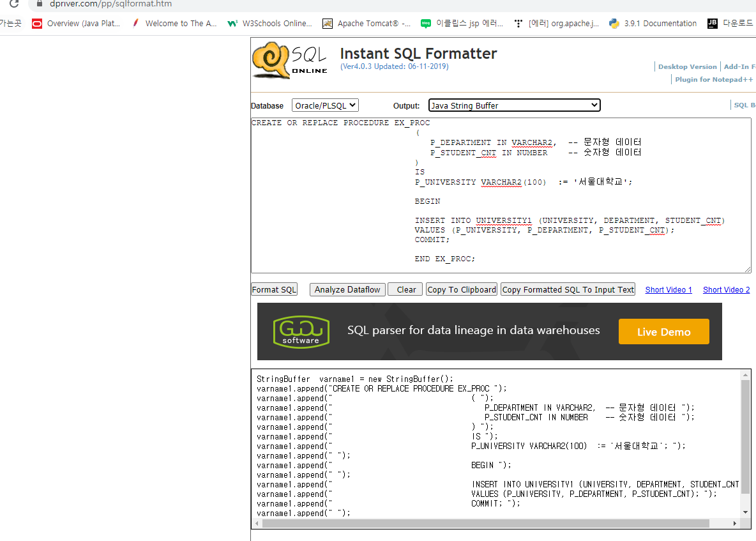Click the Live Demo banner button

[x=663, y=331]
